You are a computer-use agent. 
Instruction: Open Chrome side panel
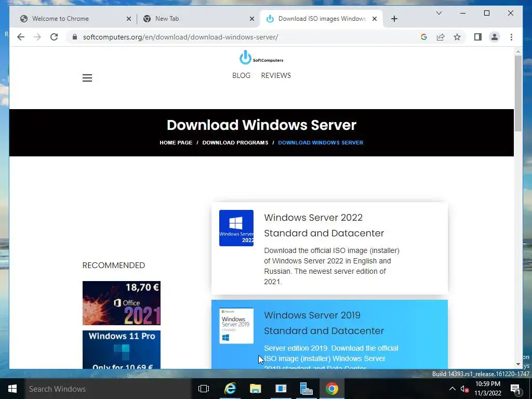[478, 37]
